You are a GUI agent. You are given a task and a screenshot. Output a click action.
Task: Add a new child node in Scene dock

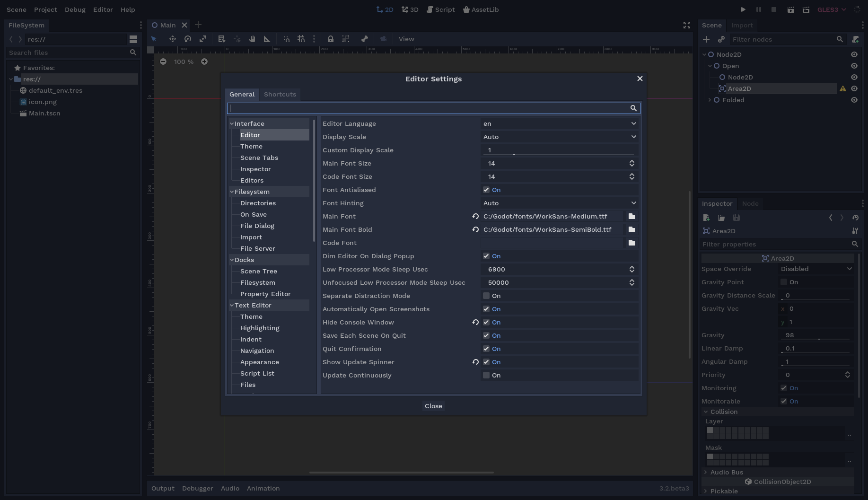coord(706,39)
